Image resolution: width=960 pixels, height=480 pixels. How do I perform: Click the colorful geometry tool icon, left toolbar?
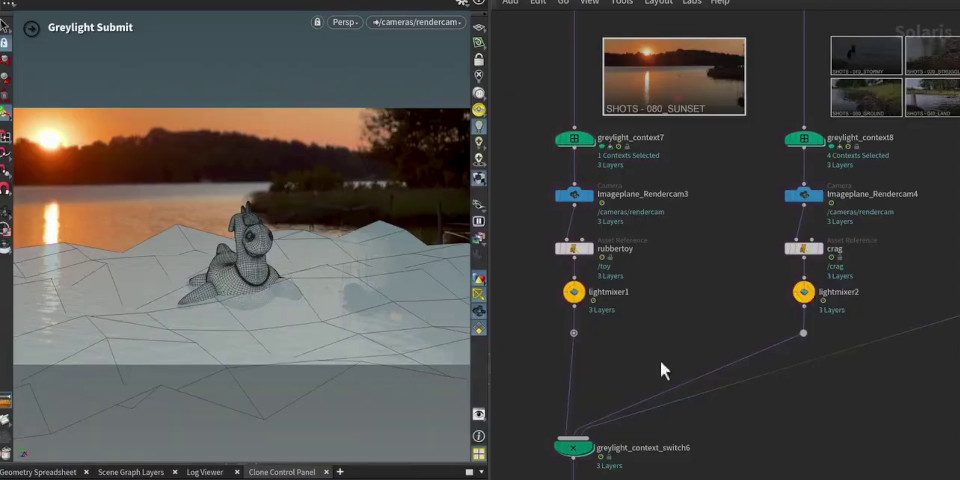(5, 112)
